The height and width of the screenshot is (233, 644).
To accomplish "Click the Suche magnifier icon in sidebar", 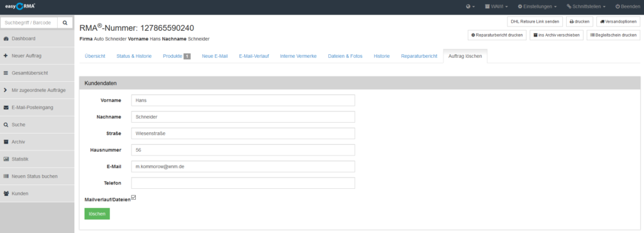I will [6, 125].
